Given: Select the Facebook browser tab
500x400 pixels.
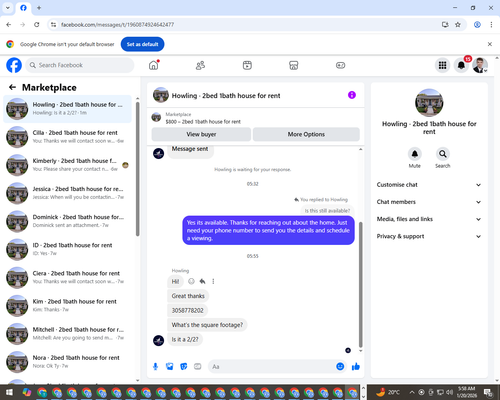Looking at the screenshot, I should click(23, 8).
